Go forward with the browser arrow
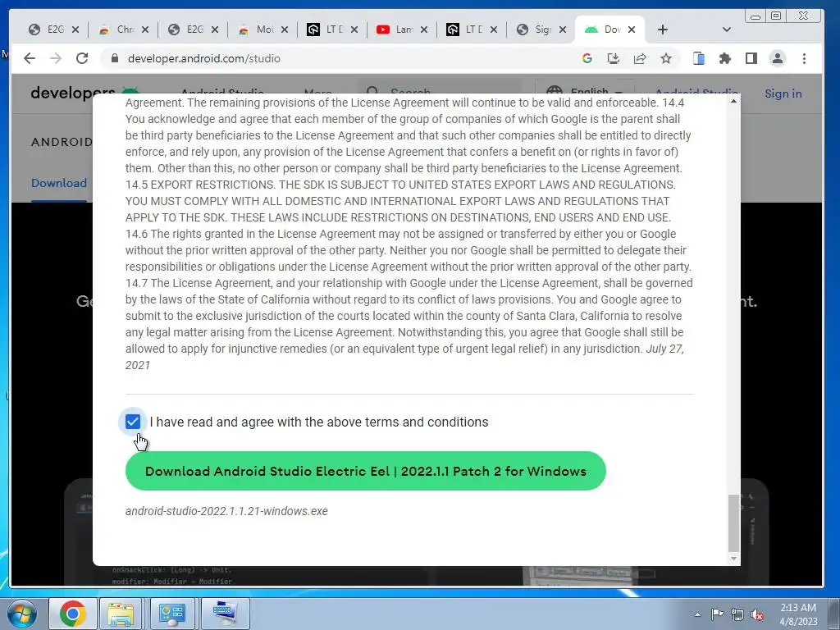 (x=56, y=58)
